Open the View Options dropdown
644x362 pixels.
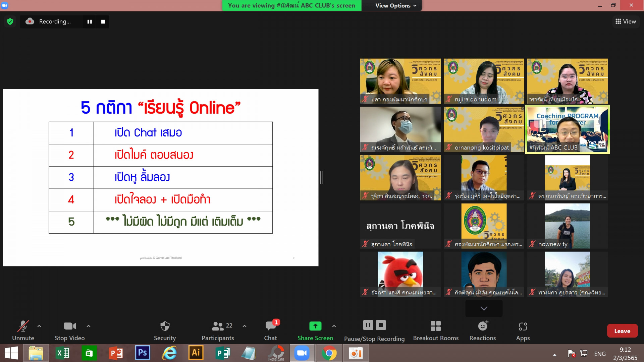396,5
